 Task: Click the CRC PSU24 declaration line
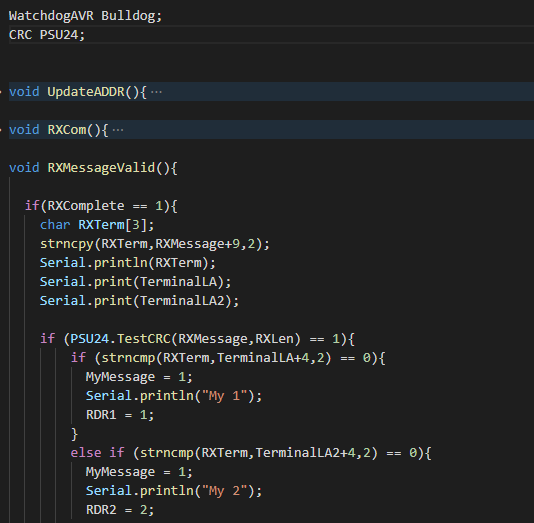coord(47,35)
